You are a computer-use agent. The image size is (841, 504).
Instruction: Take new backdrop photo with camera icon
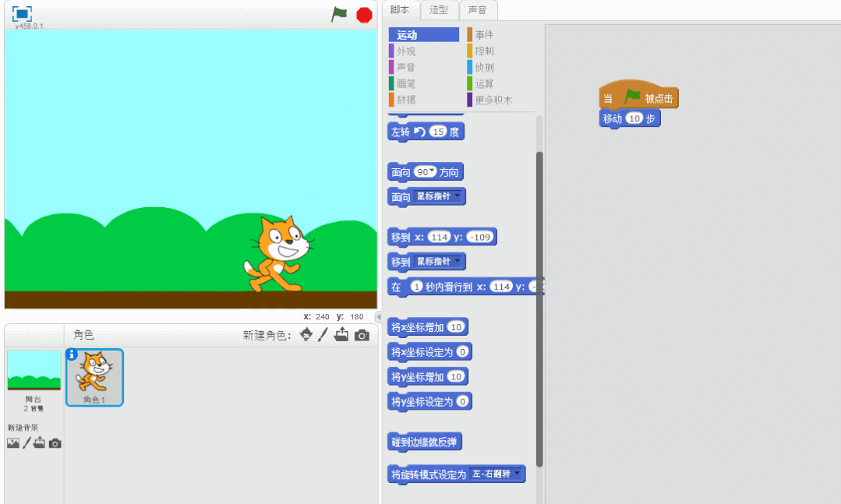pos(55,443)
